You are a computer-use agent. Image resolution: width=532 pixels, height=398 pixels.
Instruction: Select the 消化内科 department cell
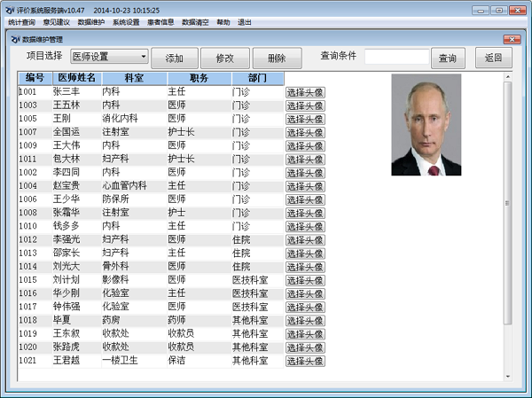(x=135, y=119)
